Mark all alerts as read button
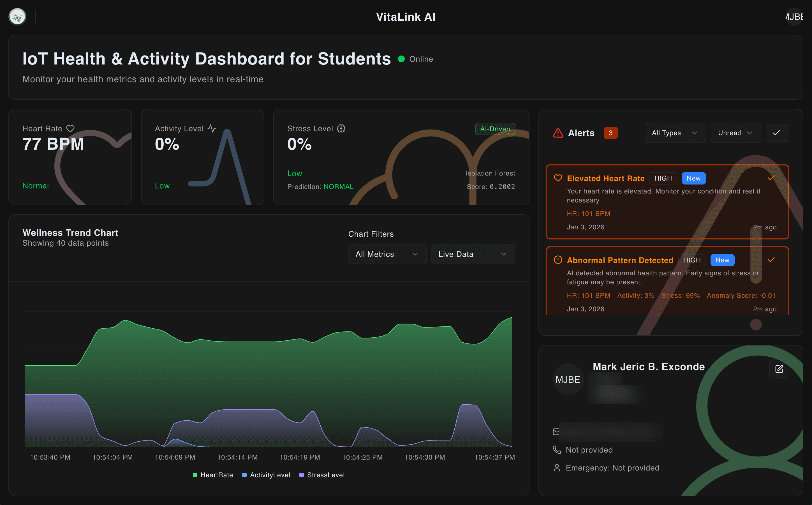The width and height of the screenshot is (812, 505). tap(777, 133)
